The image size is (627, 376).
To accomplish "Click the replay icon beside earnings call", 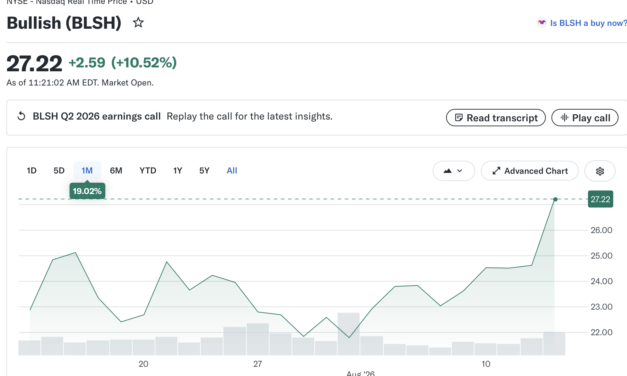I will point(21,116).
